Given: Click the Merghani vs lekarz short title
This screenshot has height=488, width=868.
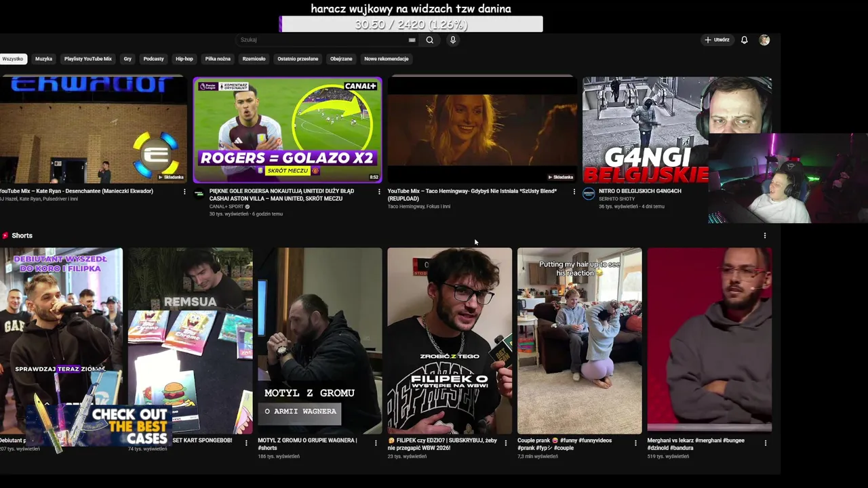Looking at the screenshot, I should pos(696,444).
